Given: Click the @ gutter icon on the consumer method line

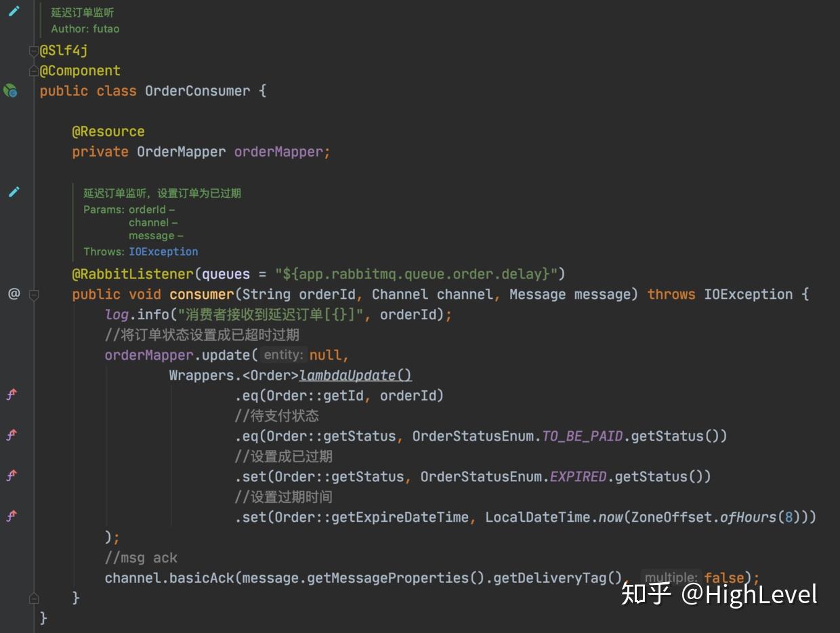Looking at the screenshot, I should pyautogui.click(x=14, y=293).
